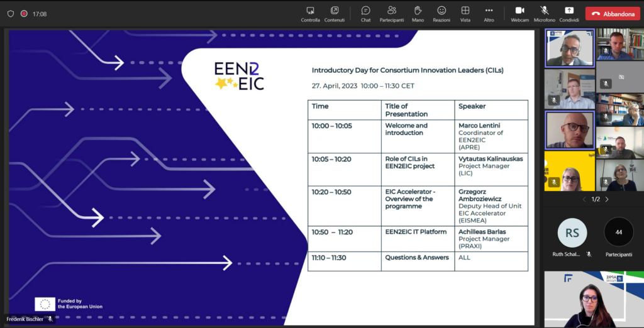Open the Controlla control menu
This screenshot has height=328, width=644.
[310, 14]
